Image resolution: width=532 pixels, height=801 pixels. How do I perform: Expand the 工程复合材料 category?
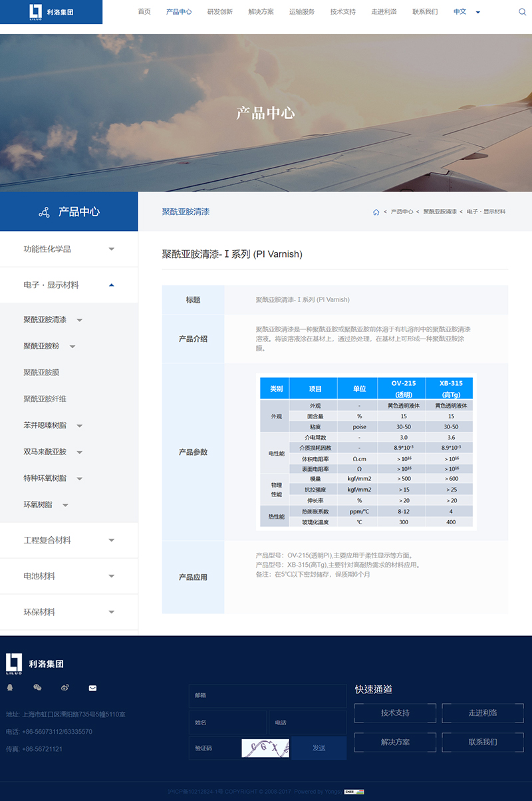click(111, 540)
